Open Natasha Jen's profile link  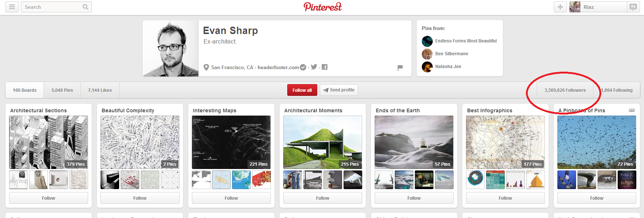pos(448,67)
